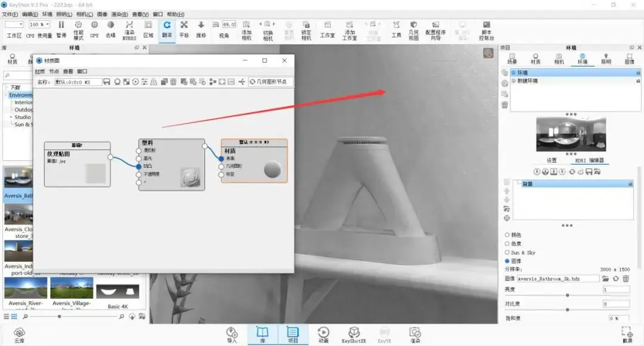Toggle 库 library panel button
The image size is (644, 346).
click(262, 335)
